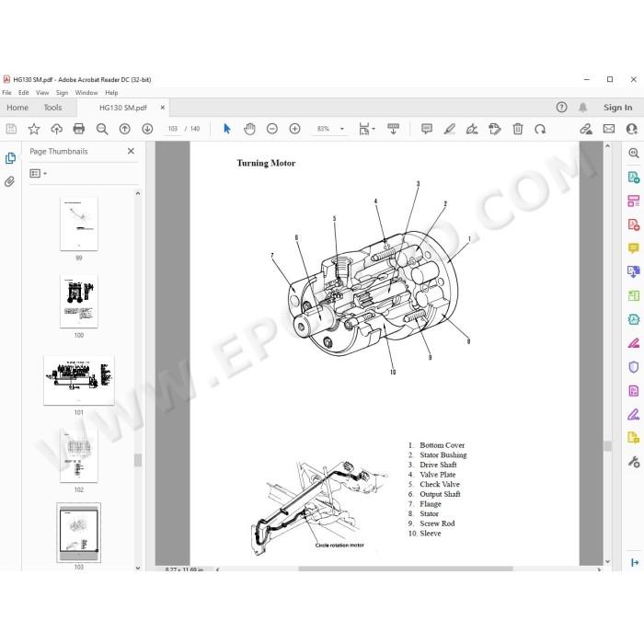Select page 102 thumbnail
The height and width of the screenshot is (644, 644).
(x=79, y=456)
